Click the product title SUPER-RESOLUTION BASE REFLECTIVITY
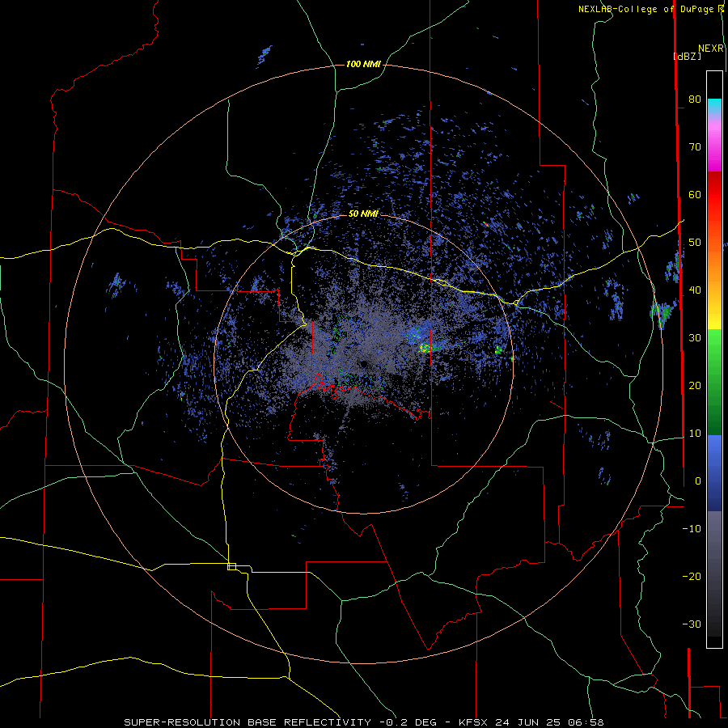728x728 pixels. tap(248, 722)
